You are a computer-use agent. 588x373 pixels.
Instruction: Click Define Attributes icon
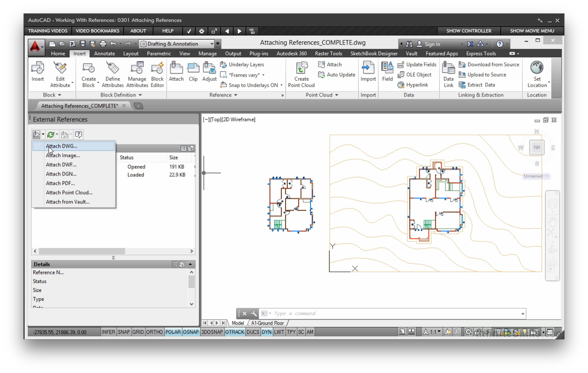[113, 68]
